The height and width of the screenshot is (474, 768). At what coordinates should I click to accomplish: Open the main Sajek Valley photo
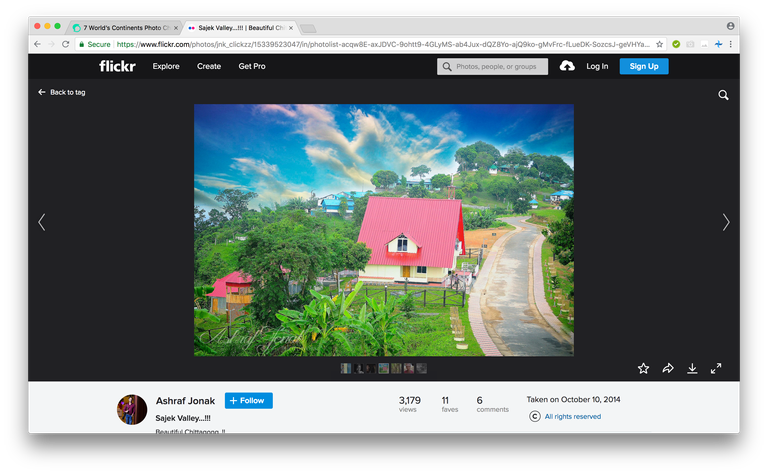(x=384, y=230)
